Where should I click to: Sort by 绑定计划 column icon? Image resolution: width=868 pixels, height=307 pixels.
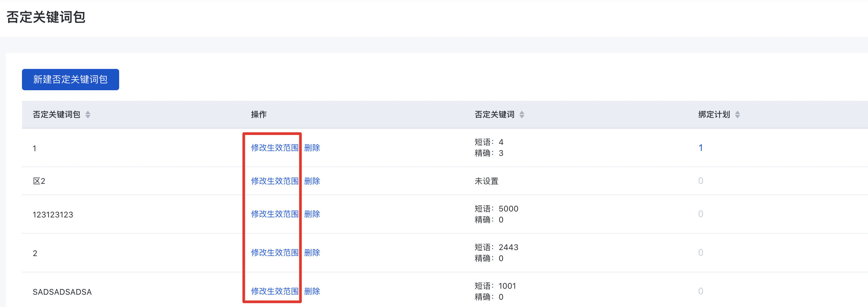point(737,115)
